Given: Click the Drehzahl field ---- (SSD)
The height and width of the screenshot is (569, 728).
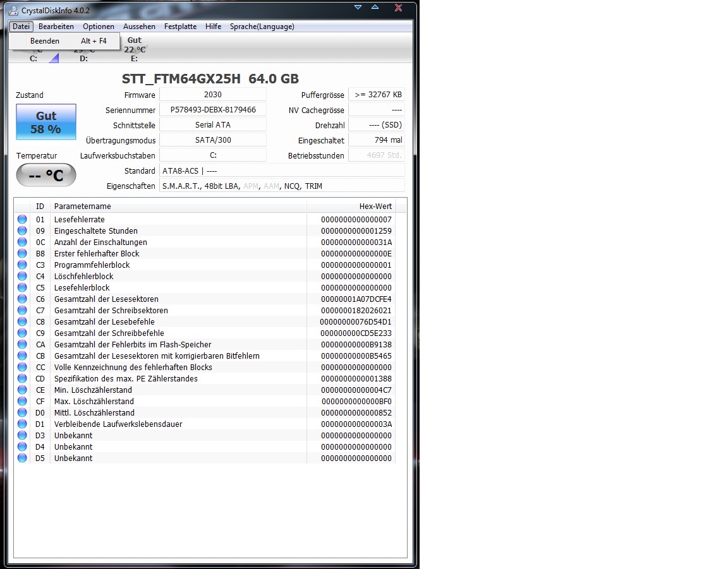Looking at the screenshot, I should point(377,125).
